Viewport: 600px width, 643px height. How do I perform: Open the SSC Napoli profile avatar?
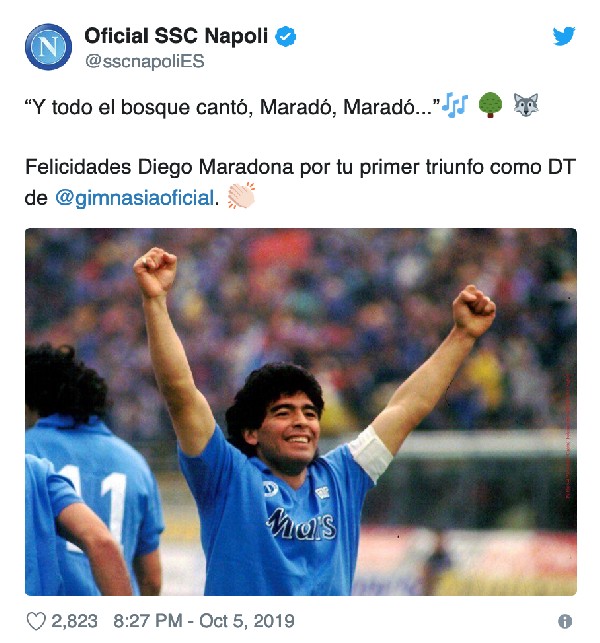(48, 47)
